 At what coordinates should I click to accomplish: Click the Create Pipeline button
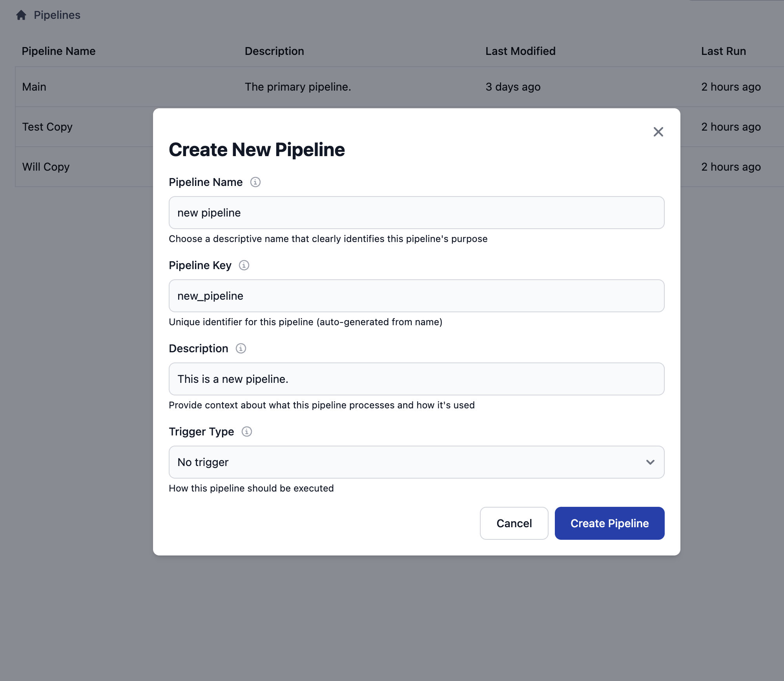pyautogui.click(x=609, y=523)
